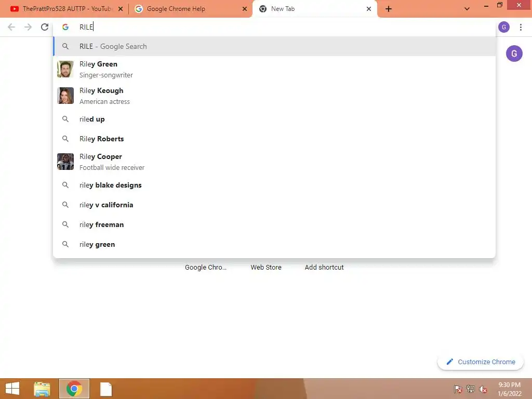Click search icon beside riley v california
The height and width of the screenshot is (399, 532).
tap(65, 205)
